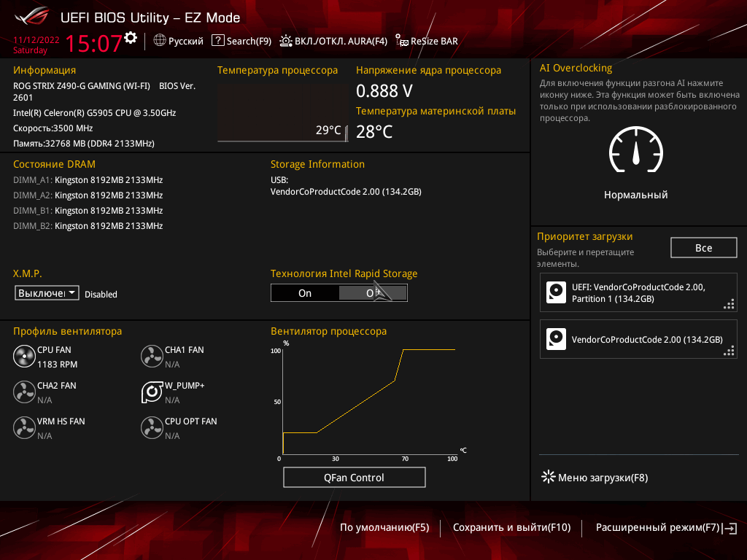Click the DIMM_B2 Kingston memory row
This screenshot has width=747, height=560.
point(88,226)
